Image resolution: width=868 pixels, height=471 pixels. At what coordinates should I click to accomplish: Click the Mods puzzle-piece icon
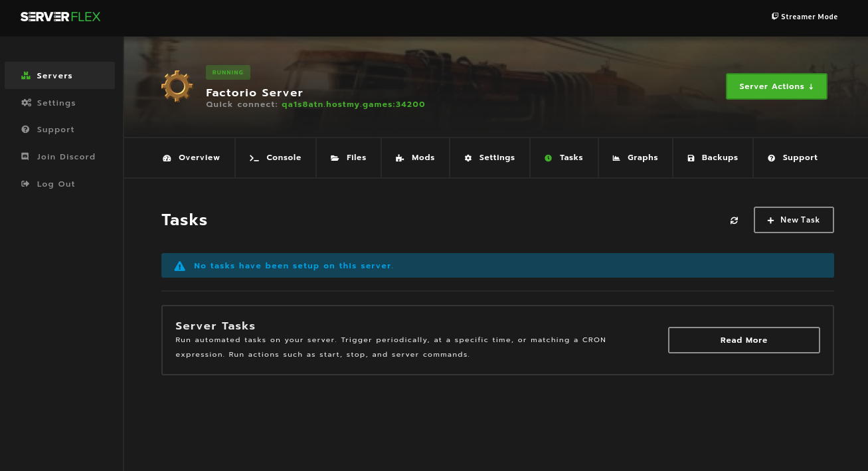(x=400, y=158)
